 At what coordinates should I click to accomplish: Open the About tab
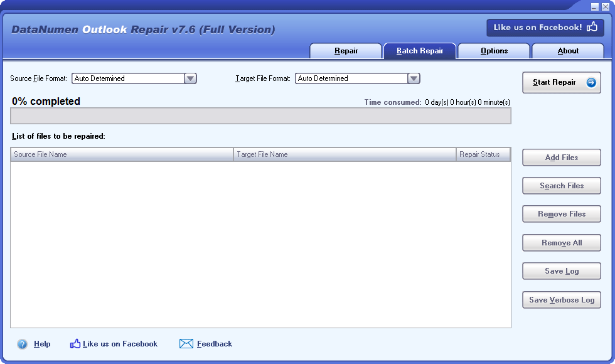[x=568, y=51]
